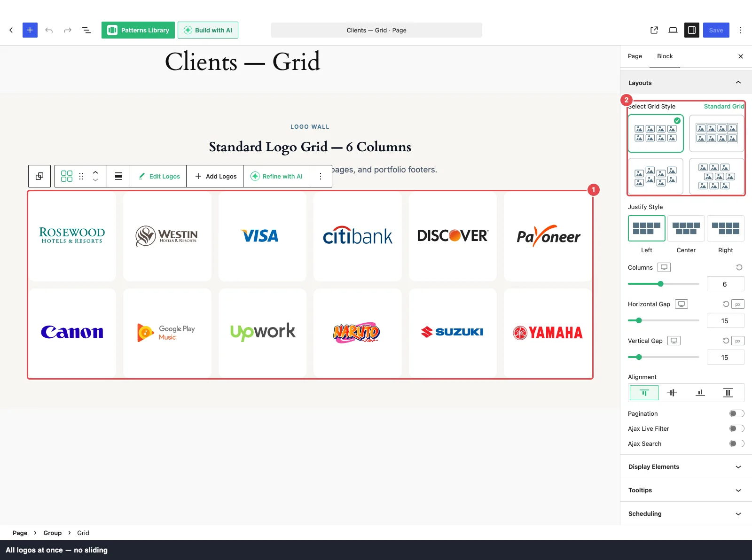The height and width of the screenshot is (560, 752).
Task: Redo the last undone change
Action: point(68,30)
